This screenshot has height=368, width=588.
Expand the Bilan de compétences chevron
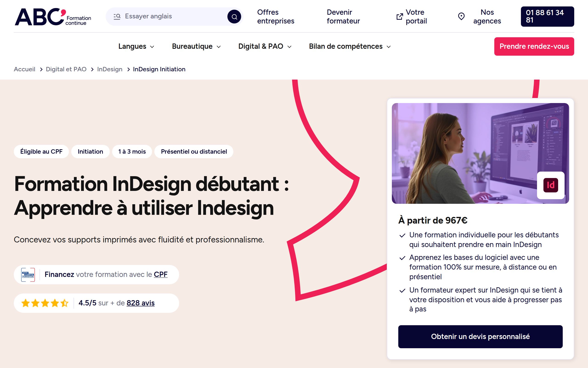pyautogui.click(x=389, y=47)
